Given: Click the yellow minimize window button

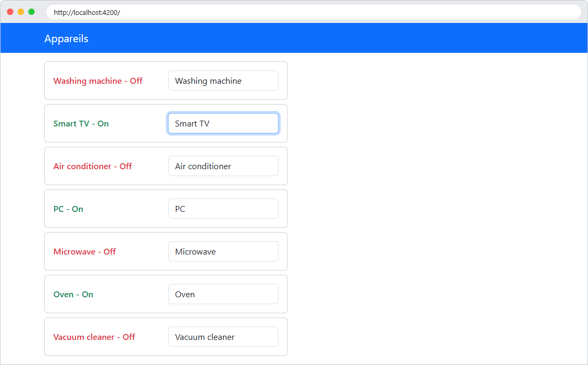Looking at the screenshot, I should [21, 12].
